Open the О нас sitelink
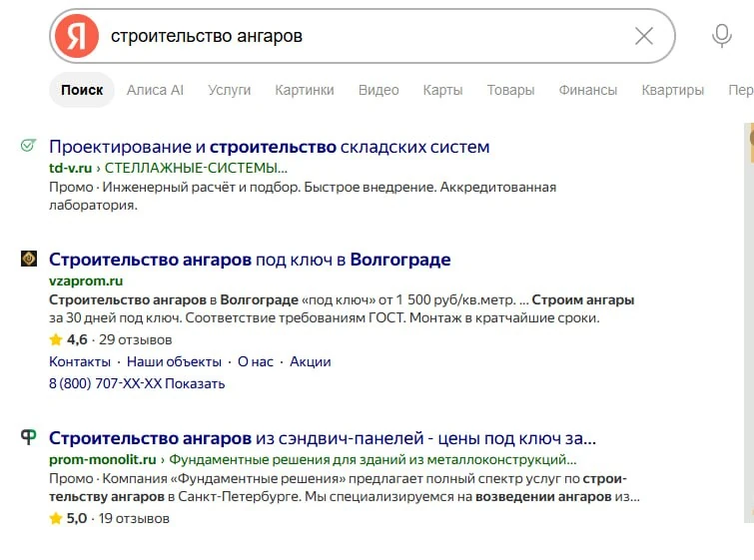 [x=256, y=361]
